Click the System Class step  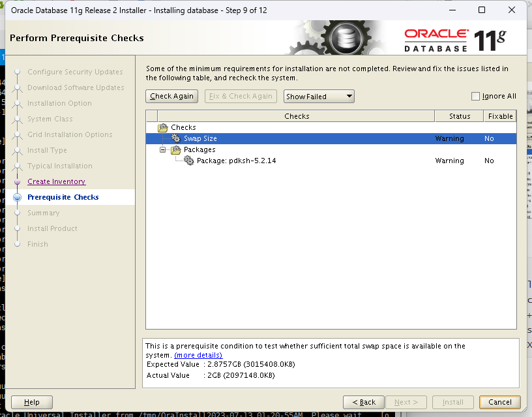pyautogui.click(x=50, y=119)
